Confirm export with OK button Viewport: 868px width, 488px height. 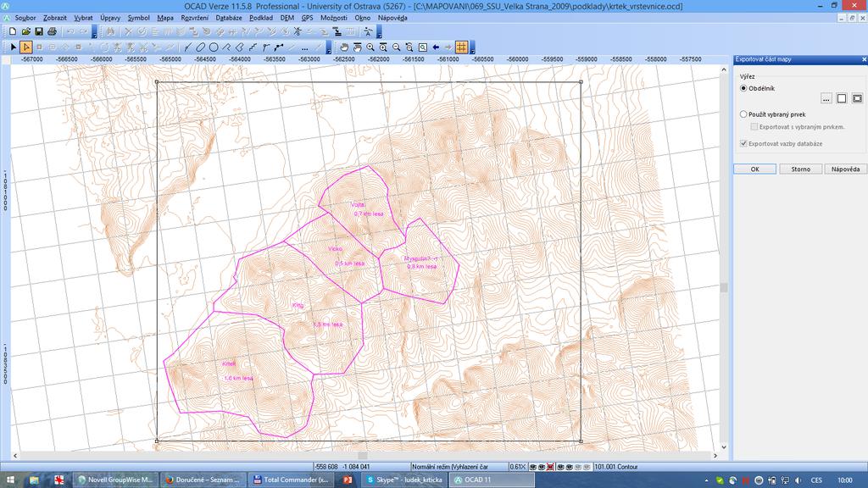click(x=754, y=169)
